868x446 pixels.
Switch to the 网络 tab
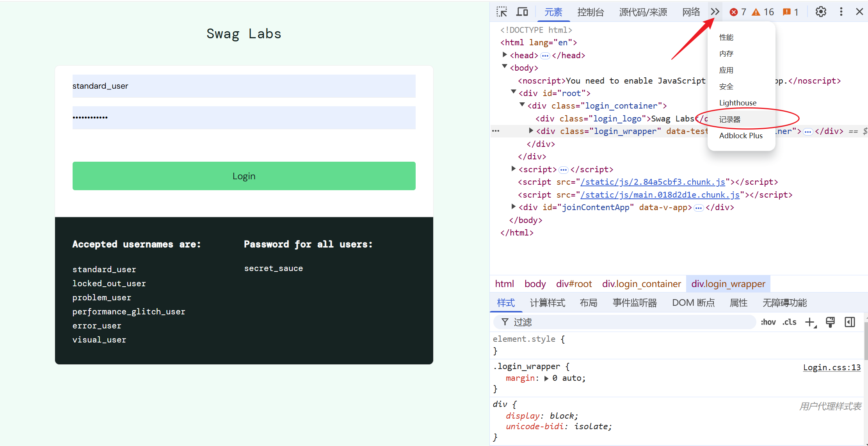pos(691,12)
